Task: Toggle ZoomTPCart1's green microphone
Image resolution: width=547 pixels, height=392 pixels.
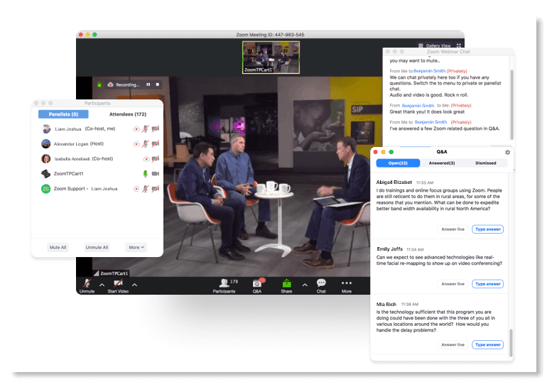Action: coord(146,173)
